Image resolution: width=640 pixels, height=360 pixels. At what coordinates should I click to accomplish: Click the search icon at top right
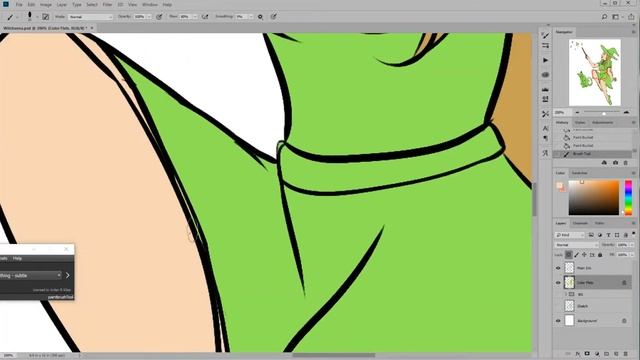[604, 17]
